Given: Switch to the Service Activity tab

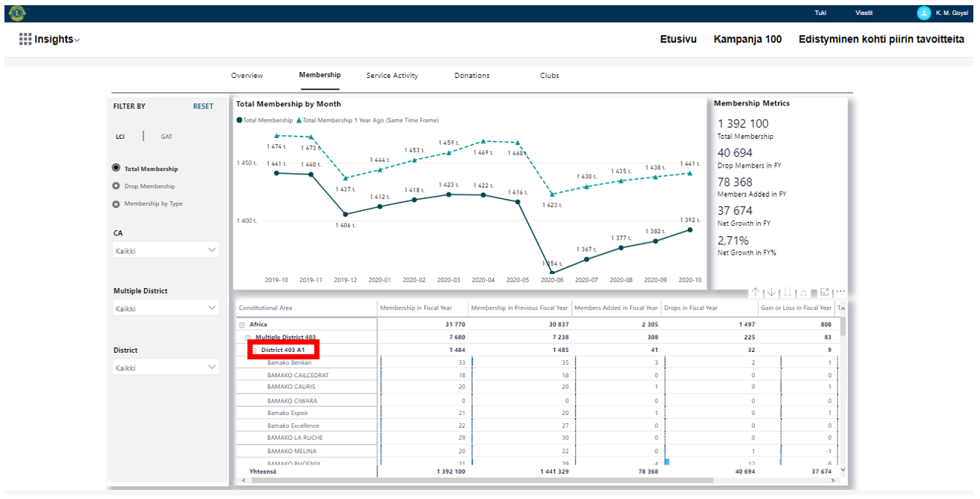Looking at the screenshot, I should click(x=392, y=76).
